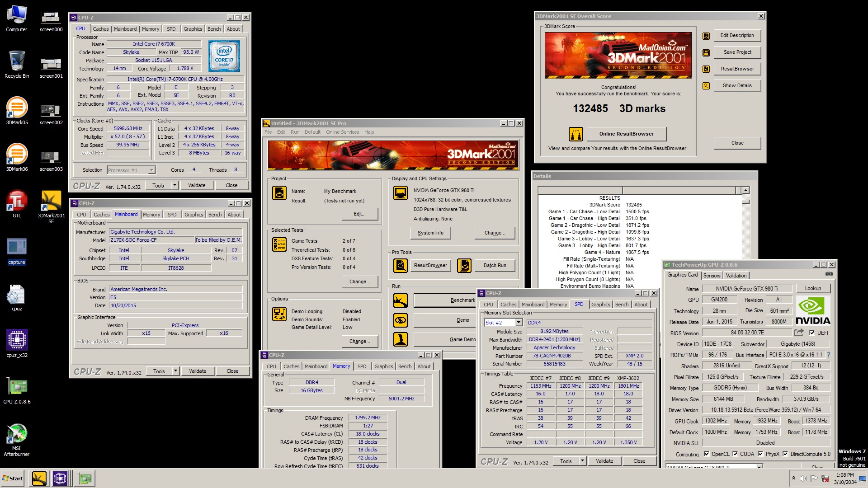Click the Demo eye icon
Image resolution: width=868 pixels, height=488 pixels.
pyautogui.click(x=400, y=320)
